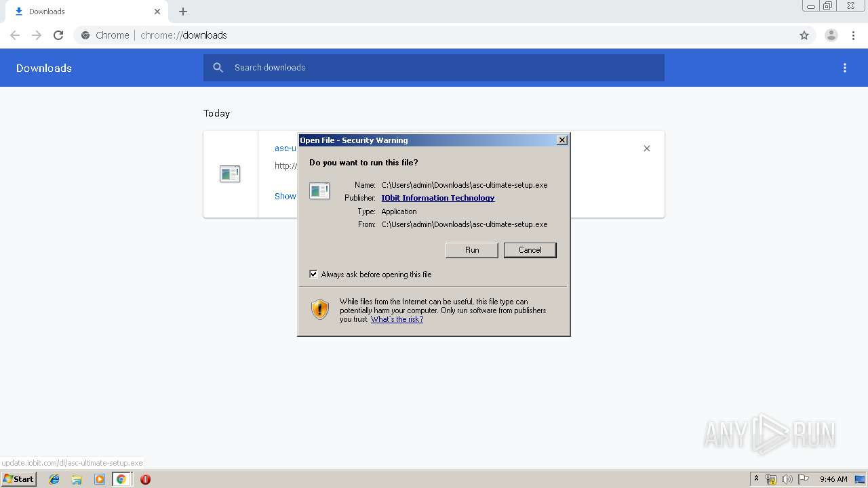Click the asc-ultimate-setup file name link

coord(285,148)
